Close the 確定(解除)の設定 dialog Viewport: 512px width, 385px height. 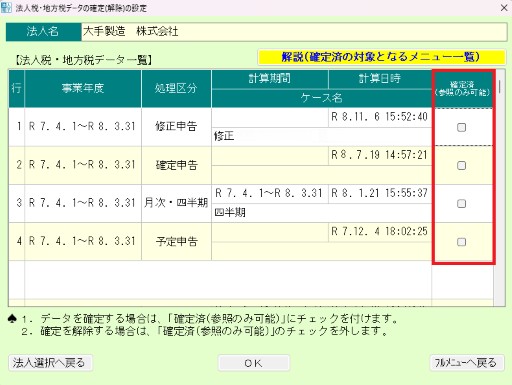[504, 8]
